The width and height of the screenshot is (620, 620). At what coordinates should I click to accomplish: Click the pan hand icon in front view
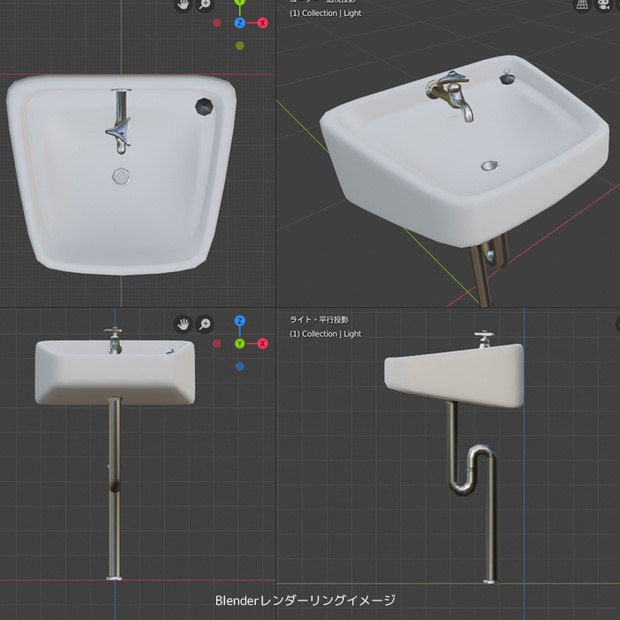coord(183,324)
